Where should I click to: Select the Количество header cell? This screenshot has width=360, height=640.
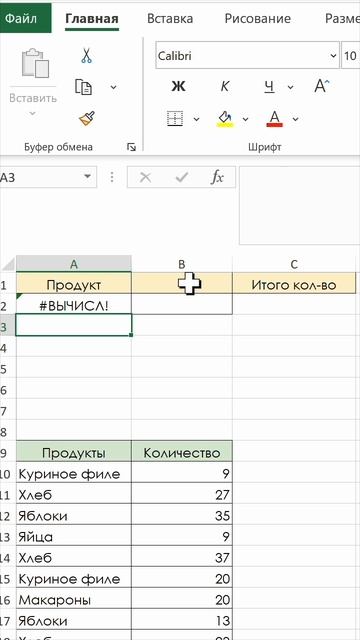coord(182,452)
